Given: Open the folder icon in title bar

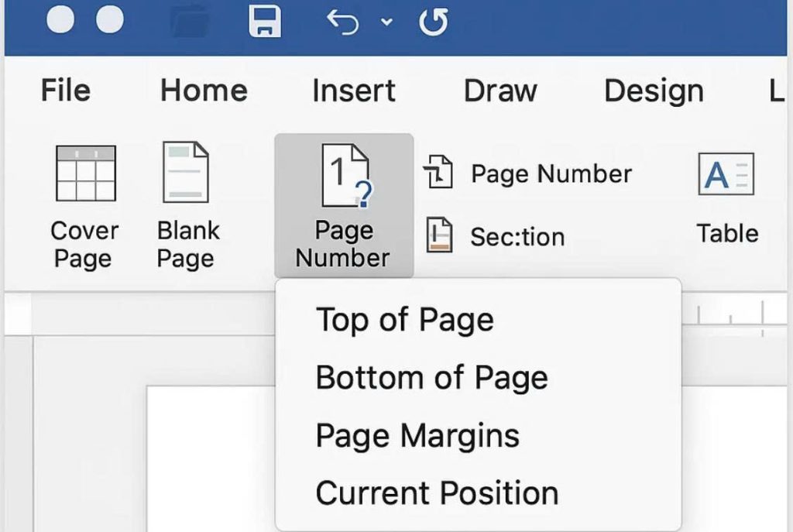Looking at the screenshot, I should point(191,22).
